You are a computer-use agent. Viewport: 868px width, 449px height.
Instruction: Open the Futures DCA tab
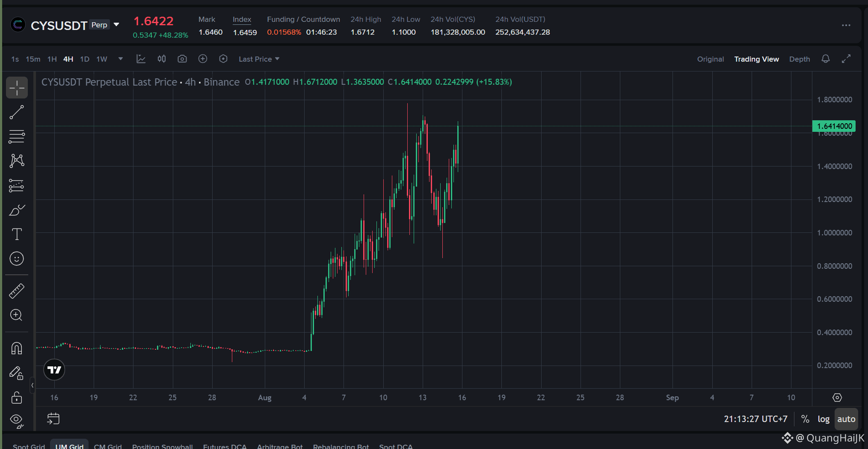coord(225,446)
